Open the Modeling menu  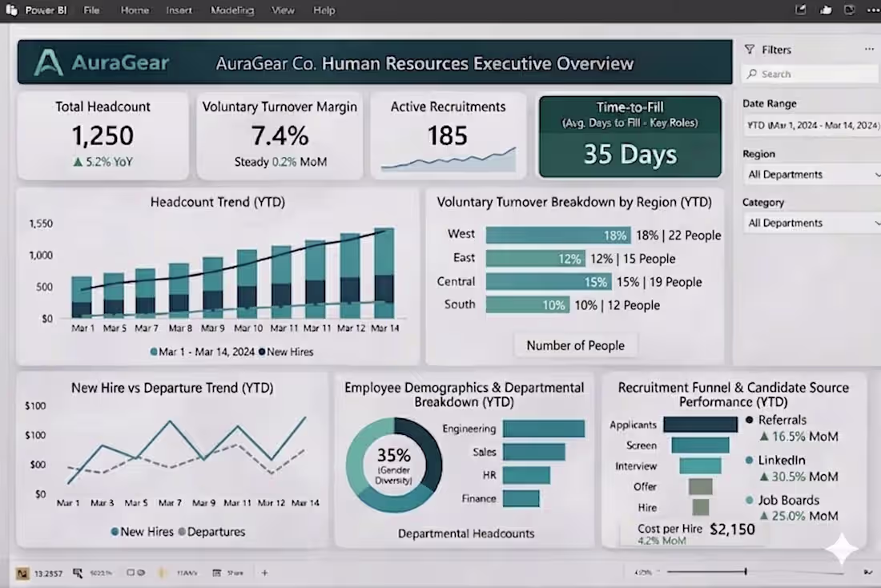(232, 10)
